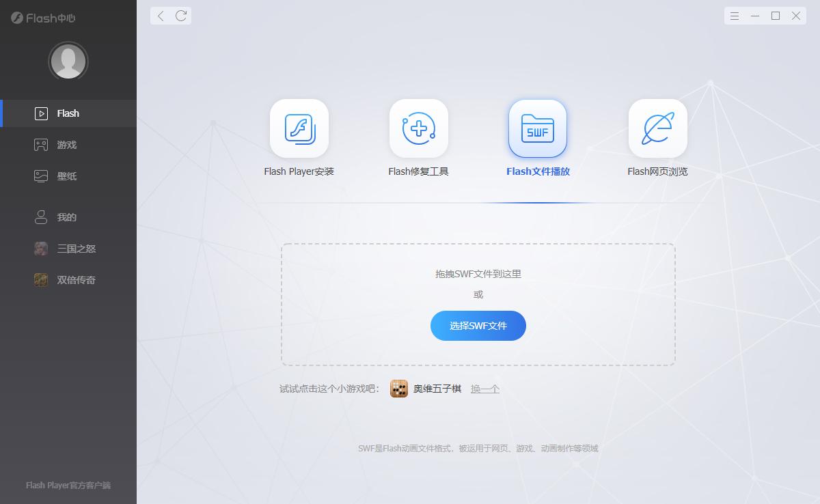Close the Flash中心 window
820x504 pixels.
point(796,16)
